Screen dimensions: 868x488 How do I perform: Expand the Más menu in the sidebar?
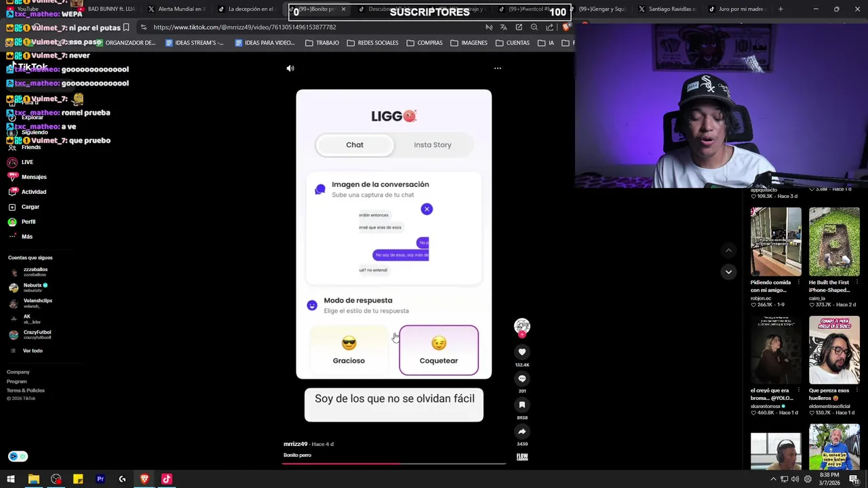[20, 237]
